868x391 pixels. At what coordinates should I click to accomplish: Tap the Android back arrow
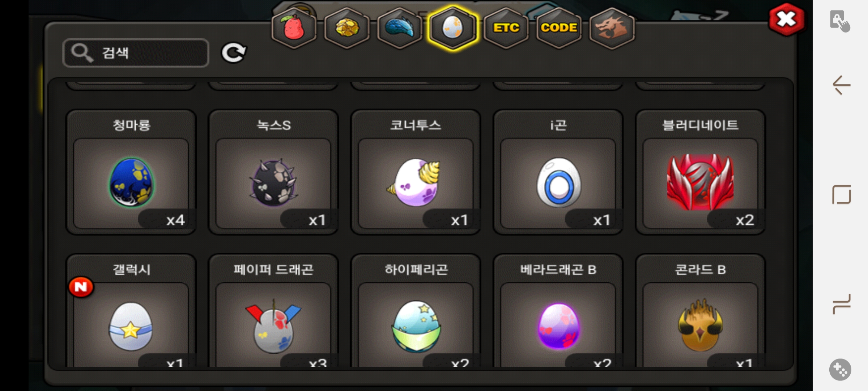(841, 85)
